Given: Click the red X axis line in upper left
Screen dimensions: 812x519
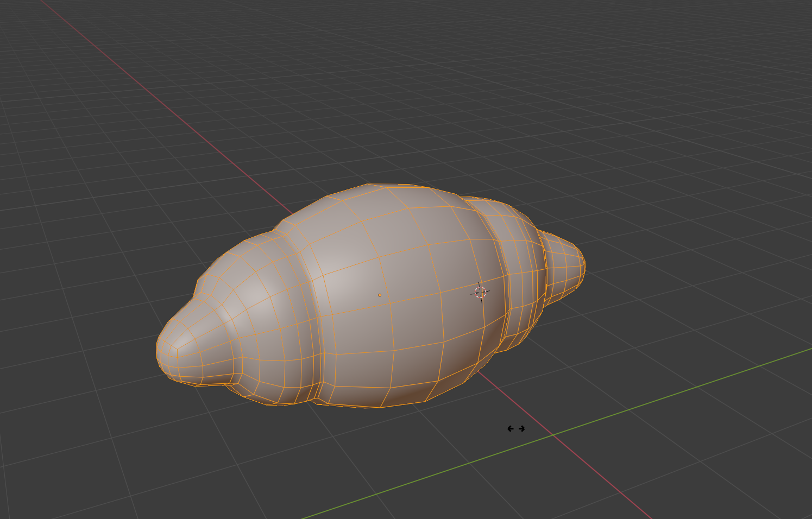Looking at the screenshot, I should click(136, 87).
